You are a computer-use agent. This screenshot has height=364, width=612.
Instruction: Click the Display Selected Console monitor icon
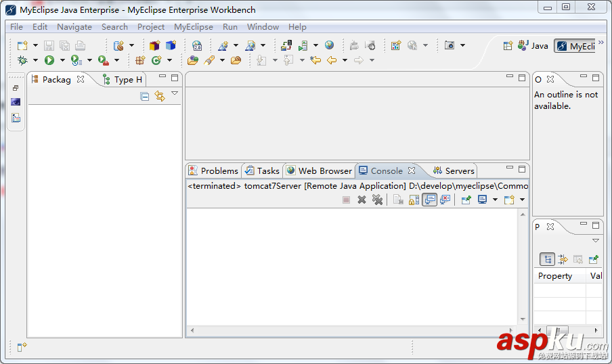(483, 200)
